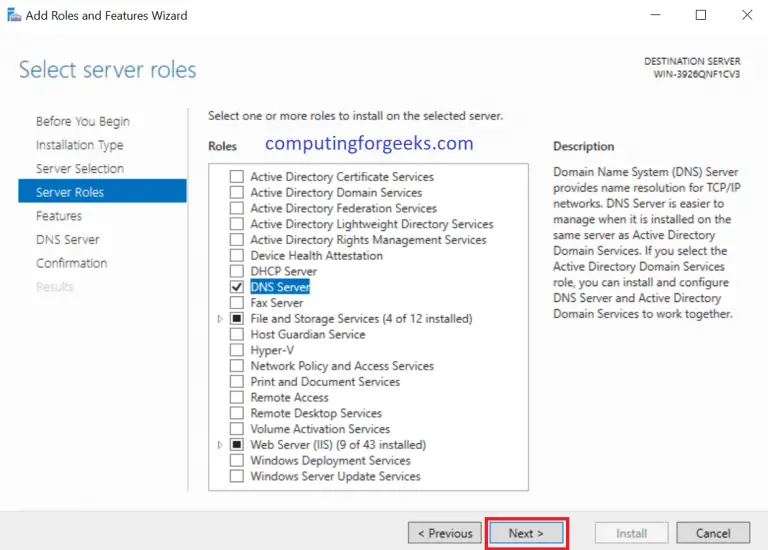Click Host Guardian Service role name
Image resolution: width=768 pixels, height=550 pixels.
click(308, 334)
